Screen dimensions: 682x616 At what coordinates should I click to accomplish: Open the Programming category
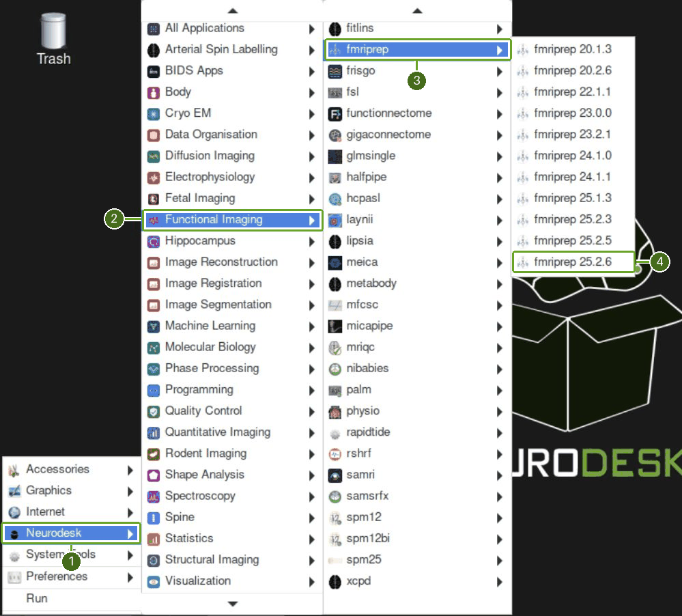[x=233, y=390]
